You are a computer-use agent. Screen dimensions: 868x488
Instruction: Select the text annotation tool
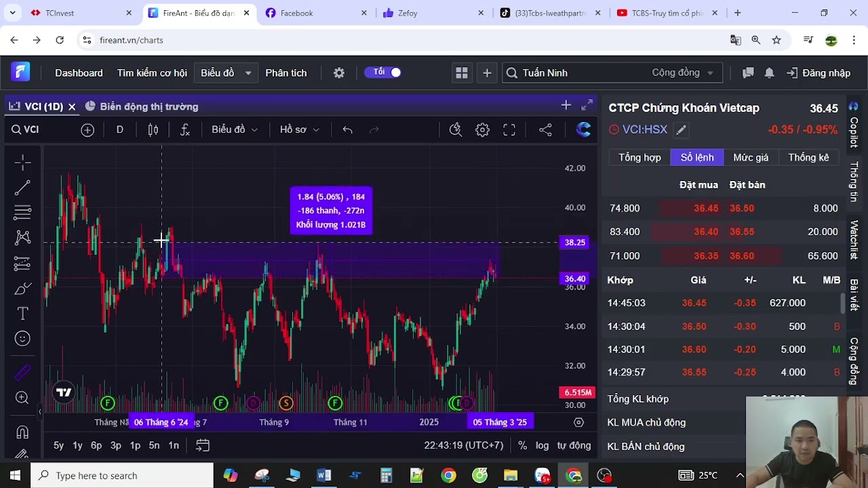point(22,313)
